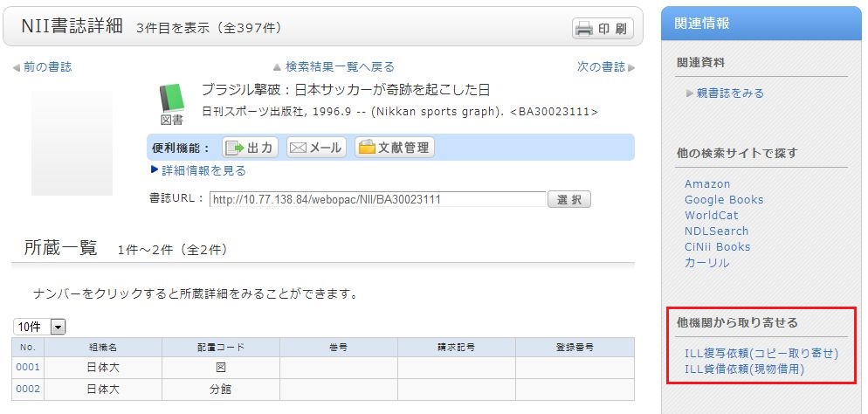Click the 印刷 print button
The height and width of the screenshot is (414, 868).
pos(603,28)
